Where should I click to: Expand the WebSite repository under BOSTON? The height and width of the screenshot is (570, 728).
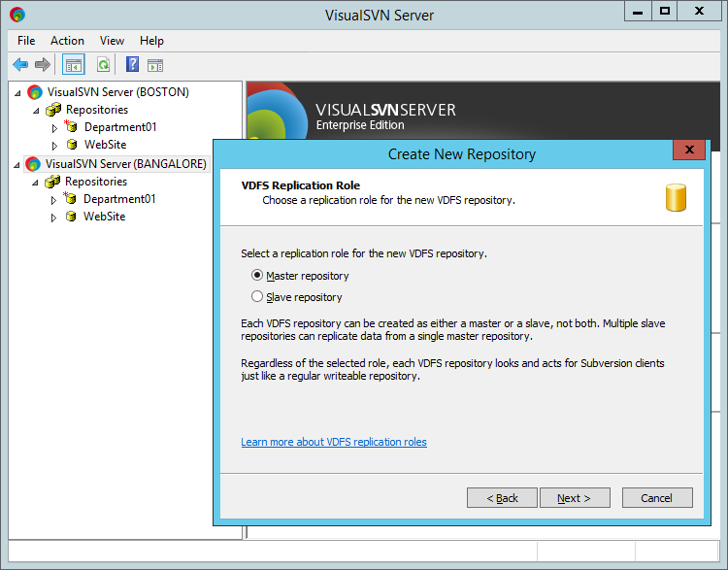(x=54, y=146)
